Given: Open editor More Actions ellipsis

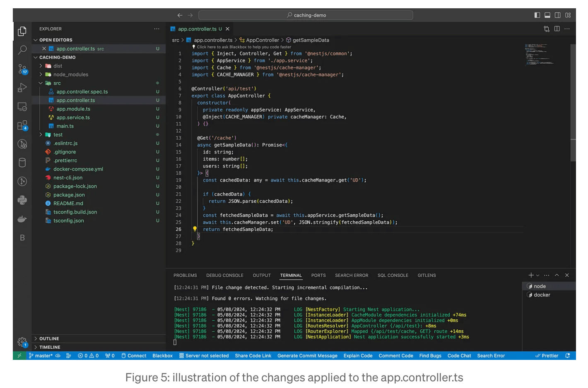Looking at the screenshot, I should click(x=567, y=29).
